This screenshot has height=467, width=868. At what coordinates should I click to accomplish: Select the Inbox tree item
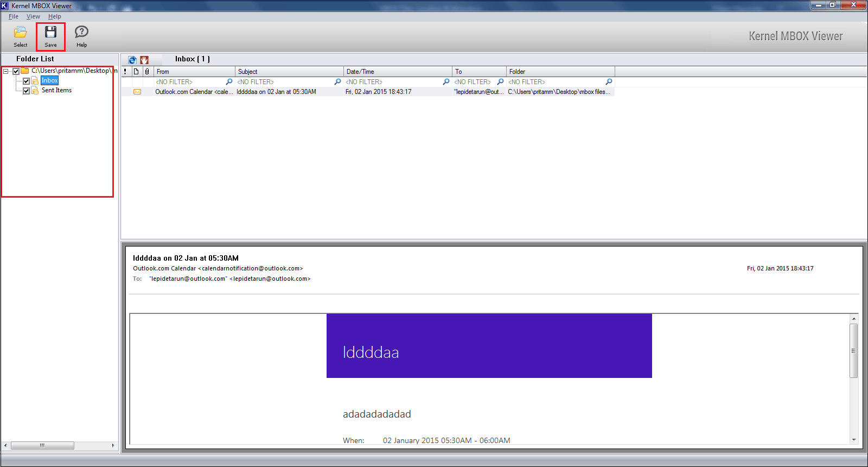click(x=49, y=80)
